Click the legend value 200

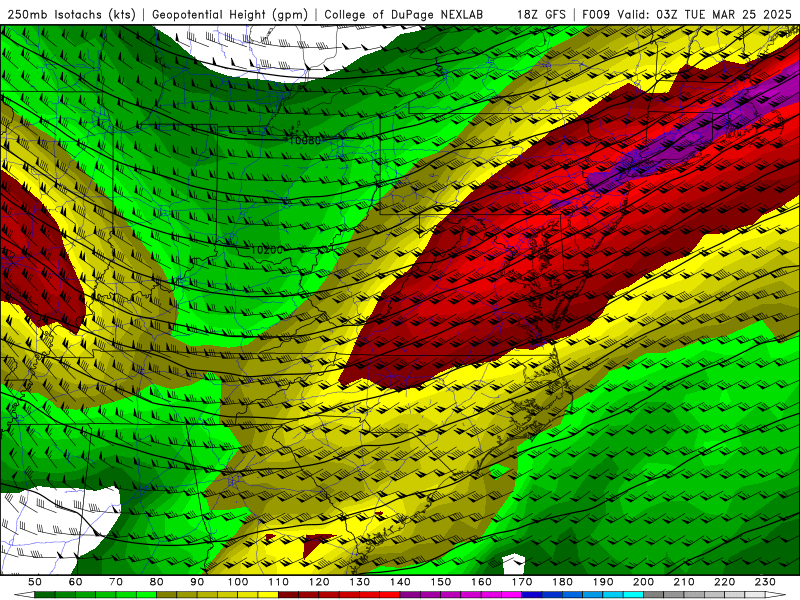click(x=643, y=582)
